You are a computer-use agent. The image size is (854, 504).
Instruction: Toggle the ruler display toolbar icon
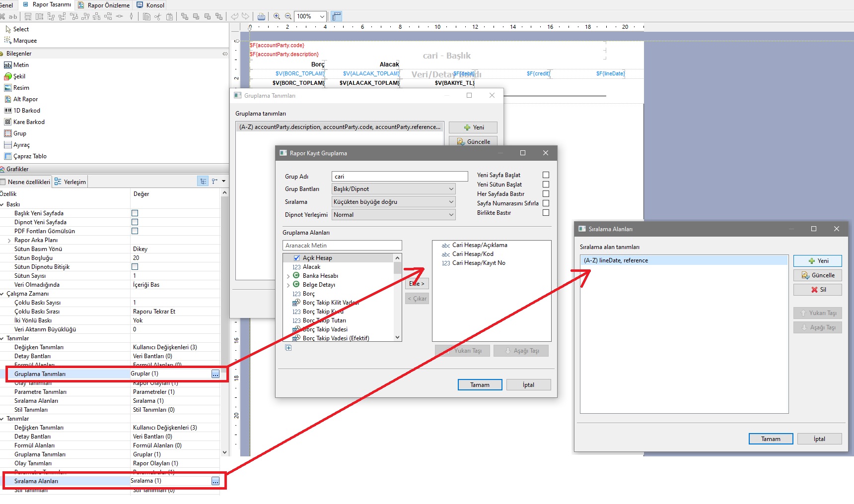tap(337, 16)
